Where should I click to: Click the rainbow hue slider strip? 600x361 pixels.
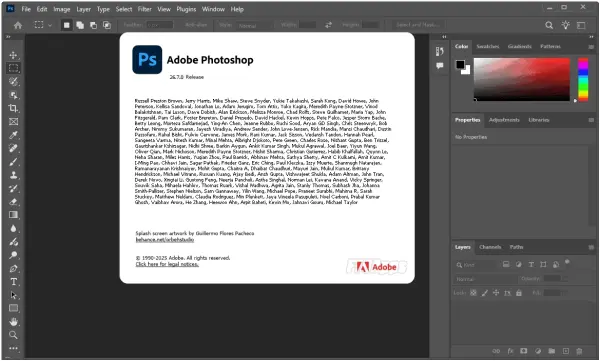(583, 80)
